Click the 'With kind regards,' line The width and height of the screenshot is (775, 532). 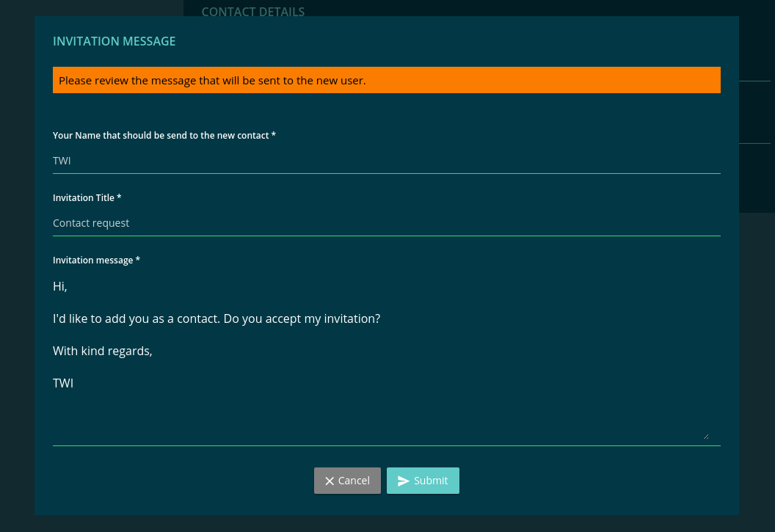(x=103, y=351)
